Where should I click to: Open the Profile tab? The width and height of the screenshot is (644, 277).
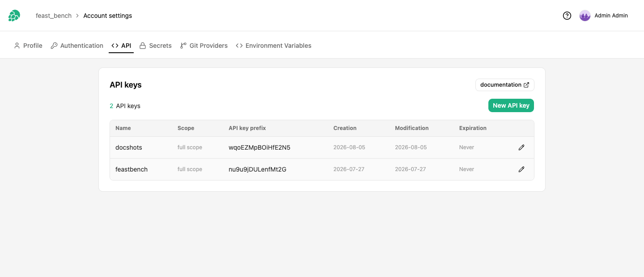(28, 46)
